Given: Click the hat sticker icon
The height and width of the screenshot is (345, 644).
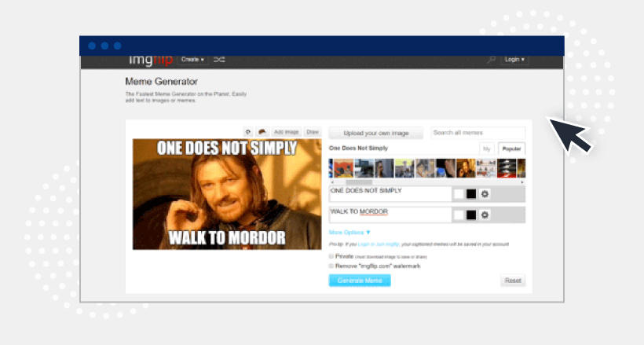Looking at the screenshot, I should pyautogui.click(x=262, y=132).
